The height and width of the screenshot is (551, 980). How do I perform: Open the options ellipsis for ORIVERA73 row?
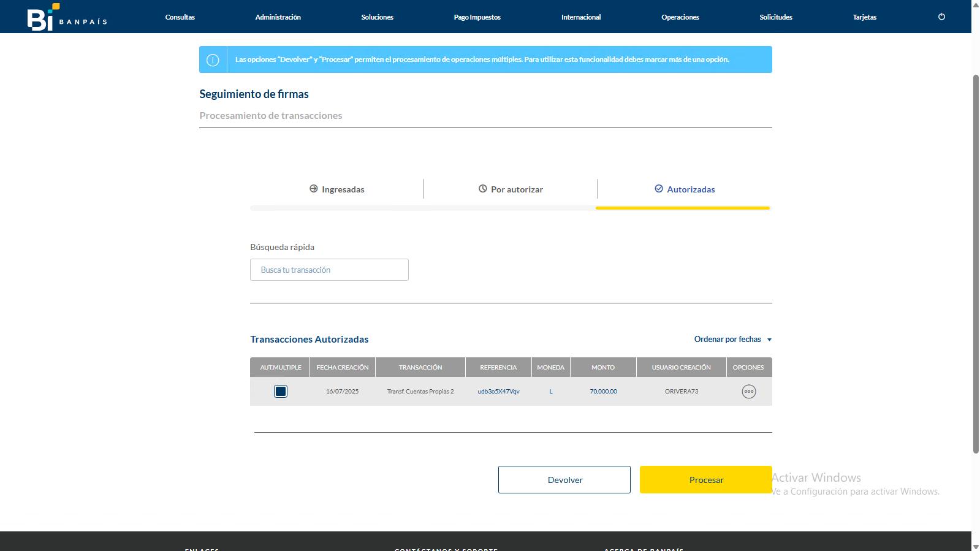pyautogui.click(x=748, y=392)
